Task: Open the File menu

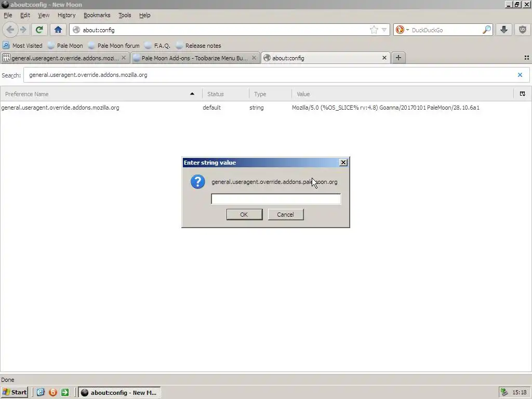Action: tap(8, 15)
